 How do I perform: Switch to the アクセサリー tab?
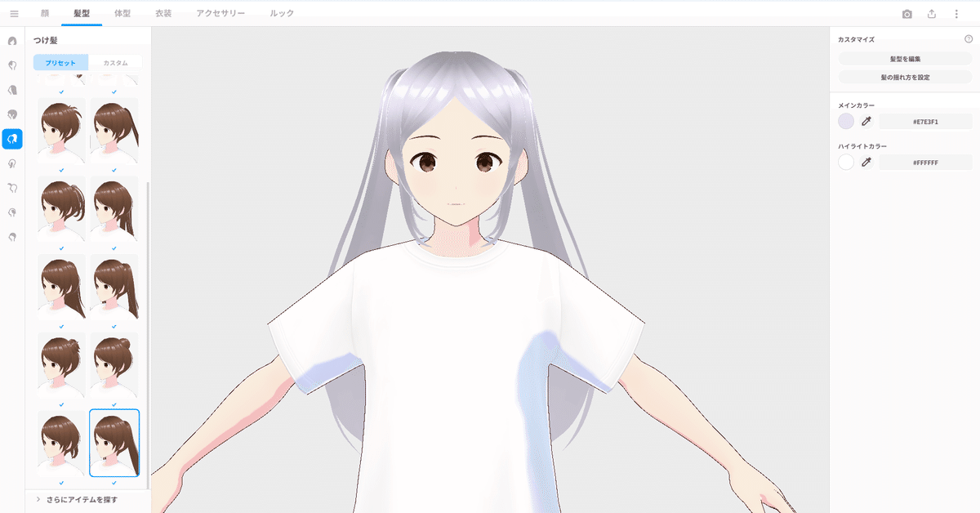click(x=221, y=14)
